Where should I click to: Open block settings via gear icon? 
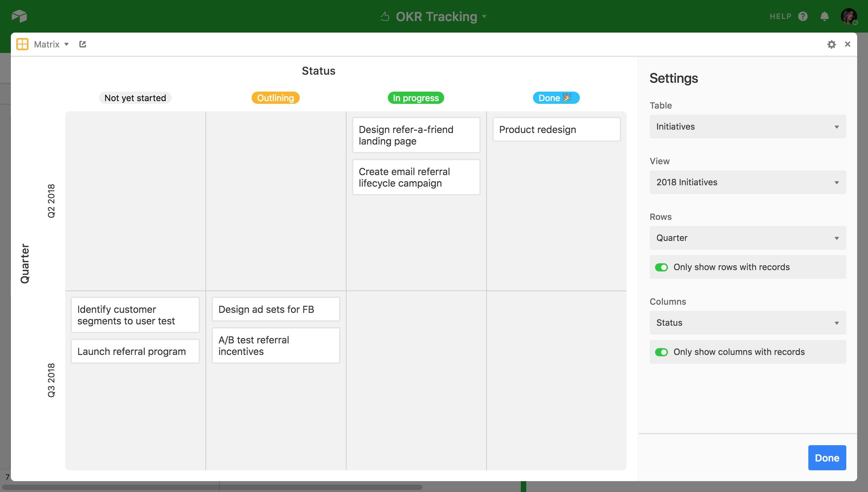831,44
